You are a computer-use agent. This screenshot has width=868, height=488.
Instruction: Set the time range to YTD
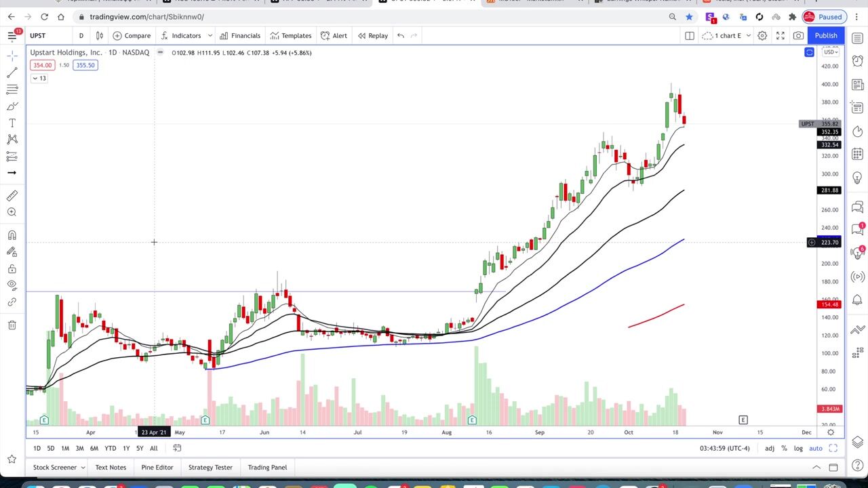coord(110,448)
